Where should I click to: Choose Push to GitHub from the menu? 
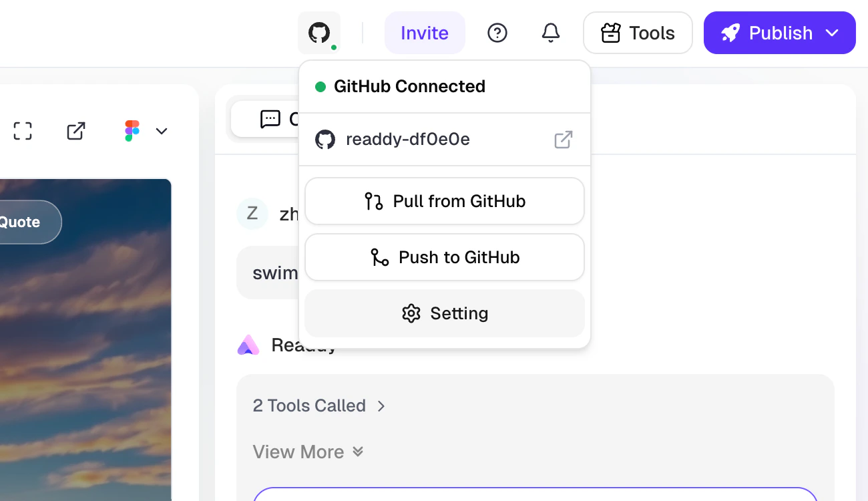(x=445, y=257)
